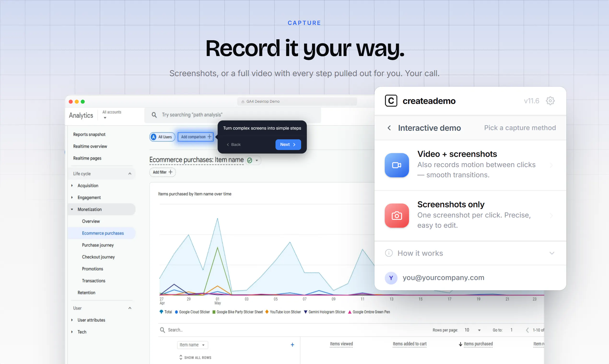Sort by Items viewed column

[x=341, y=344]
